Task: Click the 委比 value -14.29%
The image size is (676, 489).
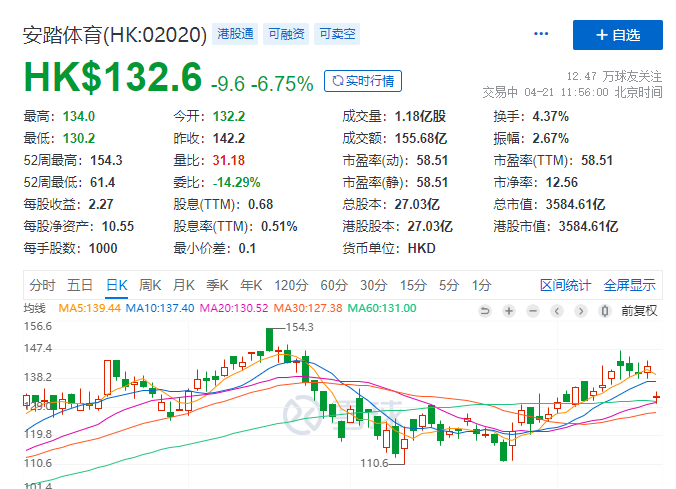Action: (x=237, y=182)
